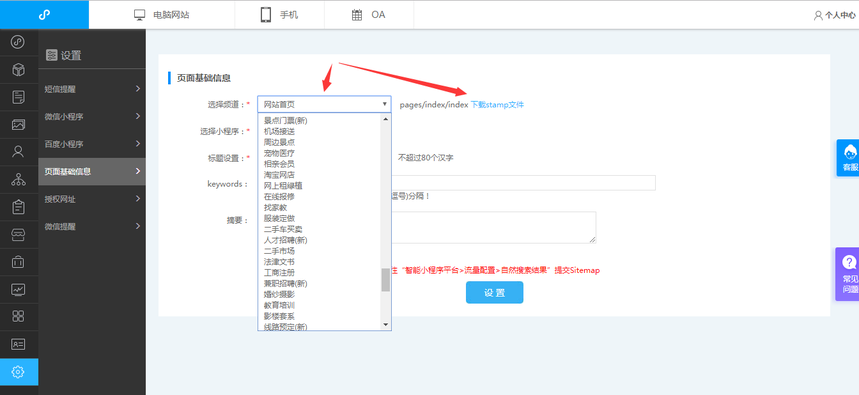Open the user profile icon in sidebar
859x395 pixels.
coord(18,152)
